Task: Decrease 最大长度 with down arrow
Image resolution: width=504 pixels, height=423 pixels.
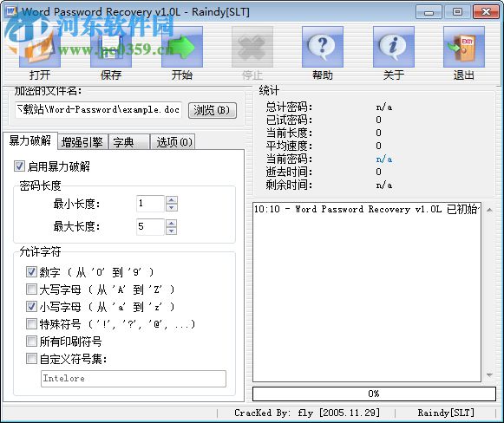Action: 172,231
